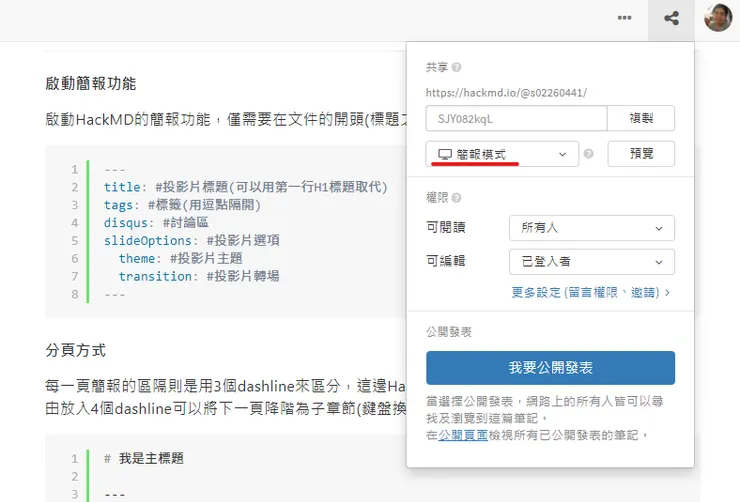
Task: Click the help icon next to 共享
Action: tap(456, 67)
